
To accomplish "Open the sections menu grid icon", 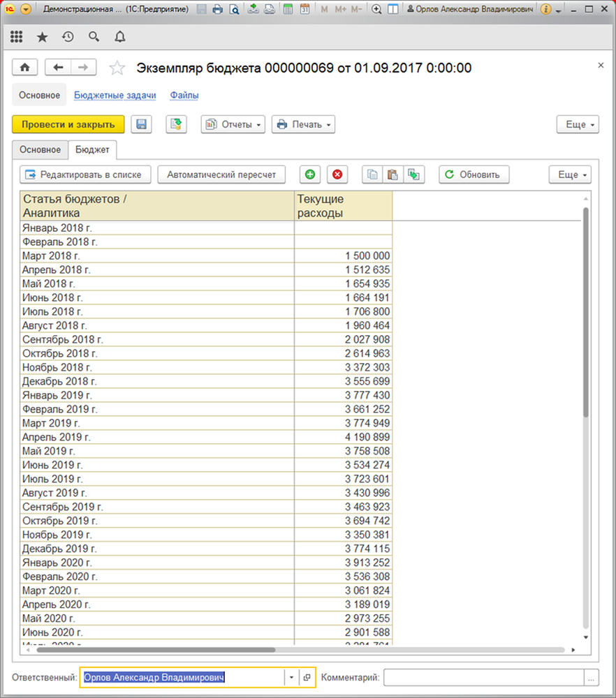I will pyautogui.click(x=17, y=37).
